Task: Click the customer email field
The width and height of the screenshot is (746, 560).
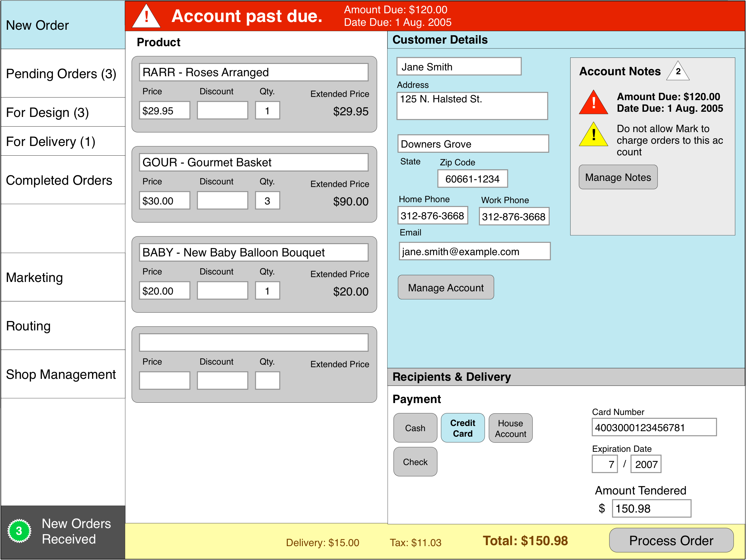Action: [474, 251]
